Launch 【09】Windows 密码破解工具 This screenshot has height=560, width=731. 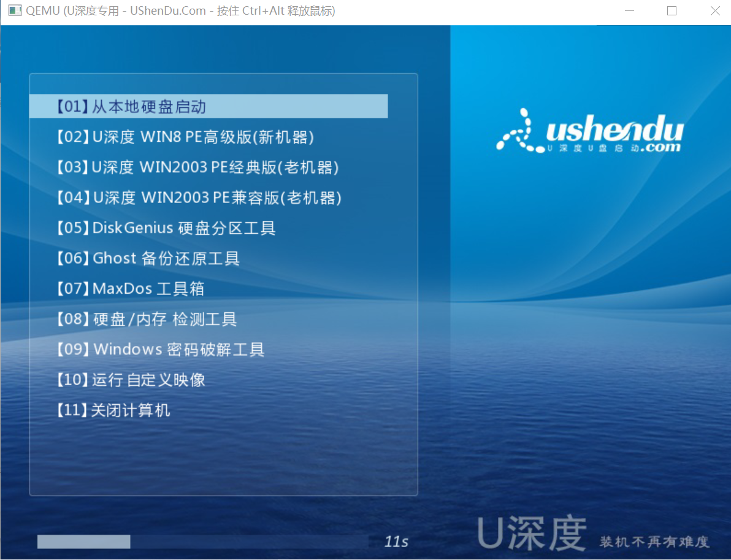(161, 350)
